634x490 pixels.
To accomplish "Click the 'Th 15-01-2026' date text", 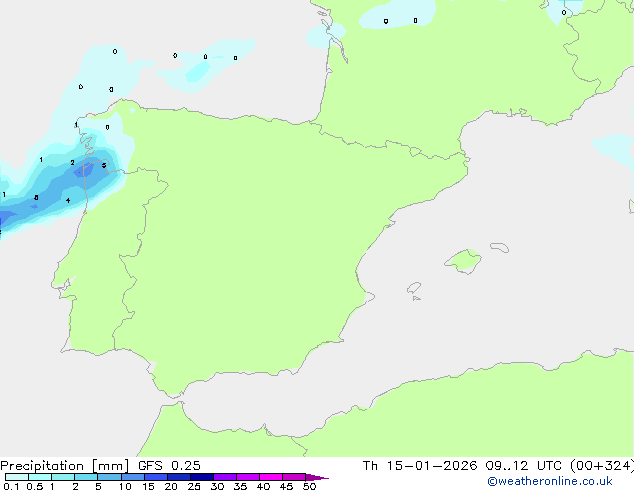I will coord(420,466).
